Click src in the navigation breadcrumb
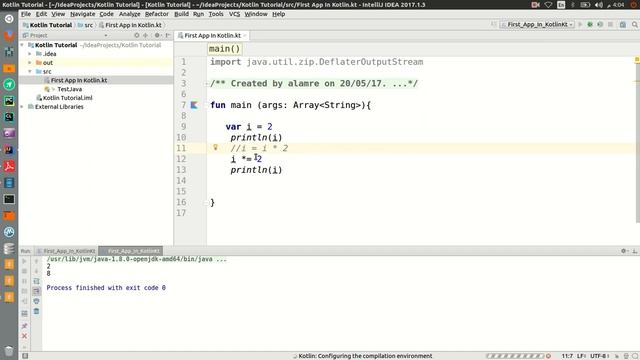This screenshot has height=360, width=640. (85, 25)
